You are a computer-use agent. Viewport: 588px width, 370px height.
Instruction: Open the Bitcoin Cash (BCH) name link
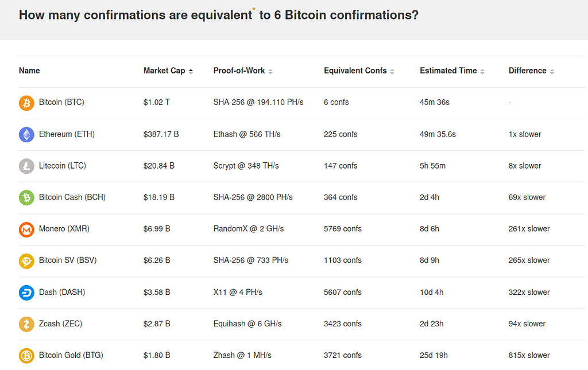coord(72,197)
